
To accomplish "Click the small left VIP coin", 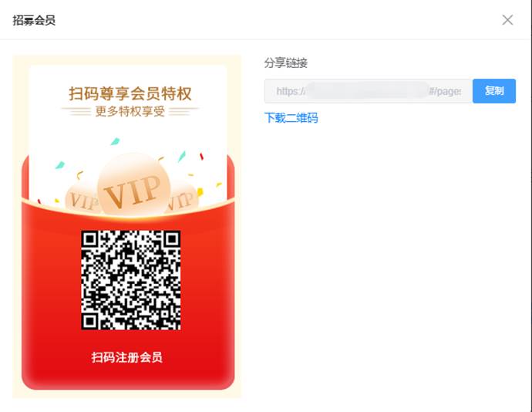I will pyautogui.click(x=82, y=200).
